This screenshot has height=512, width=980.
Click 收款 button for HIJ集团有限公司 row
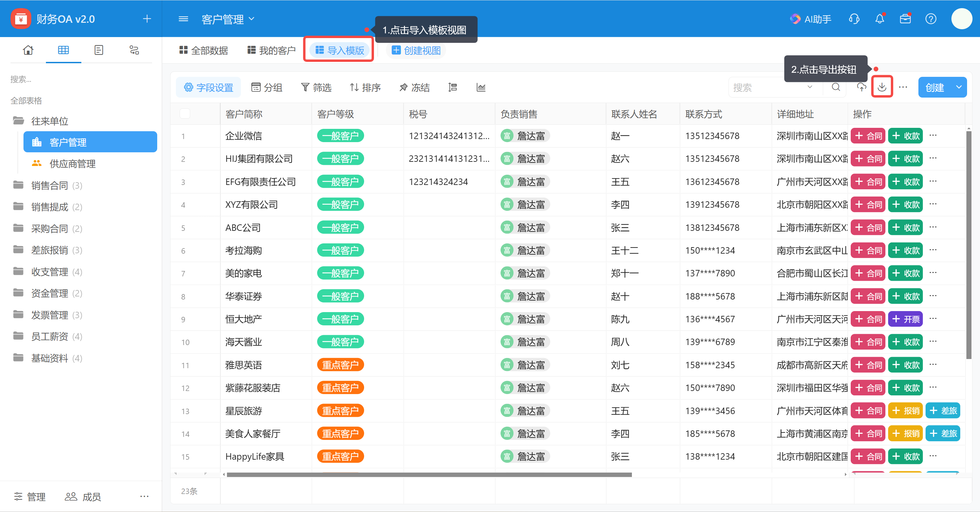coord(905,158)
